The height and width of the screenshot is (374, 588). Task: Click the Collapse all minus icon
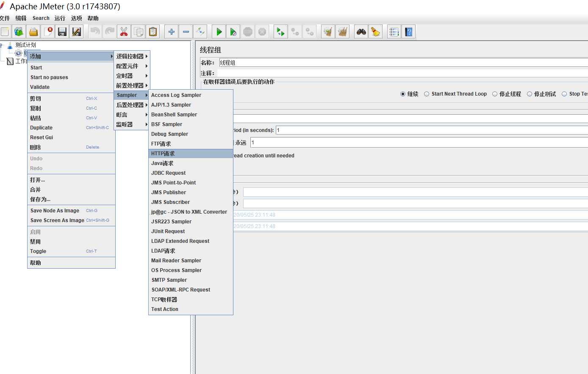(186, 32)
